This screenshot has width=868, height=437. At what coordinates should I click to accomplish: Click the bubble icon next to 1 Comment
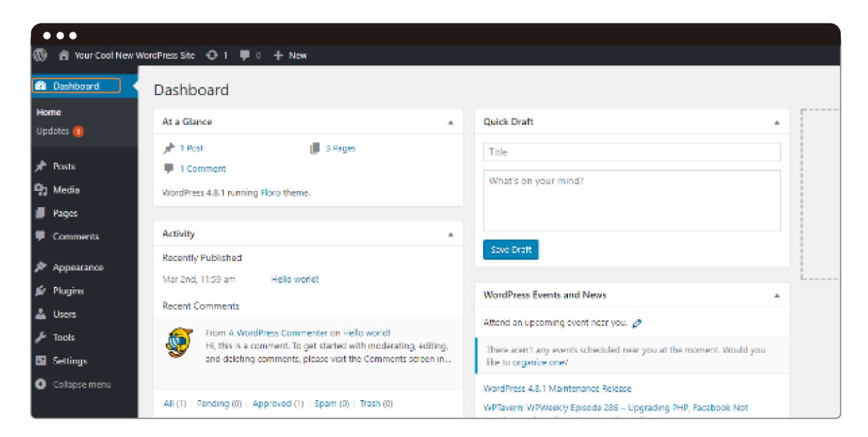click(x=168, y=168)
